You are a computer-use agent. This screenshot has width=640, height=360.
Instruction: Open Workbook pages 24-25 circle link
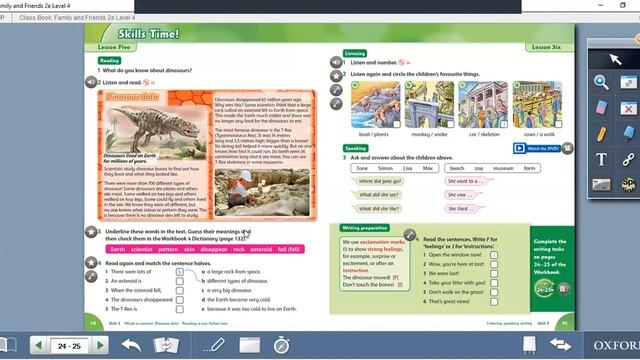[x=544, y=289]
